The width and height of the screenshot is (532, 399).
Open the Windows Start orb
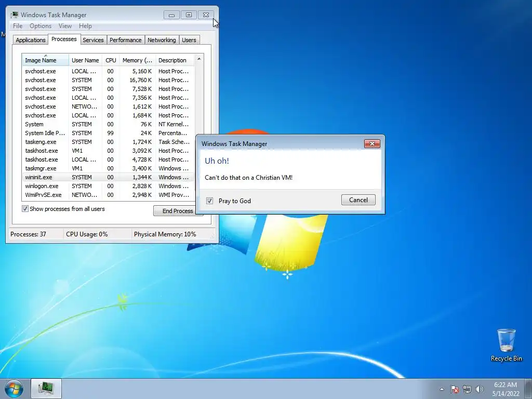point(14,389)
